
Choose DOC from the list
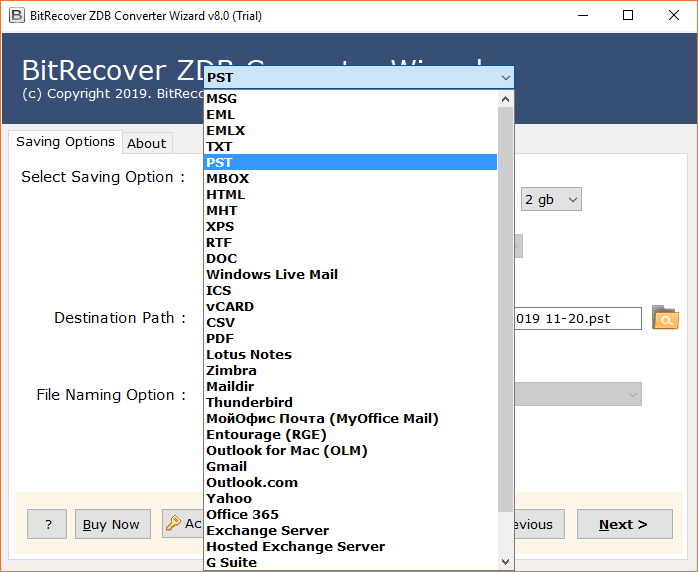[350, 259]
